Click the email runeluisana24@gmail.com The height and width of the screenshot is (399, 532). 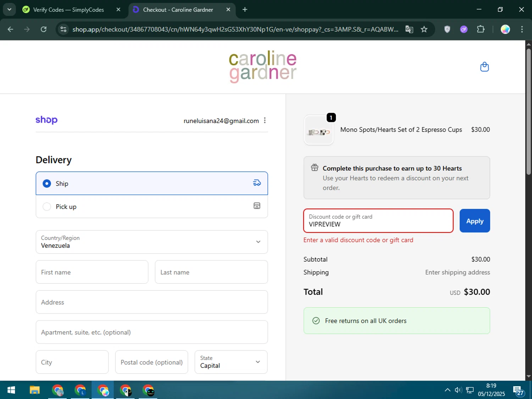click(221, 121)
